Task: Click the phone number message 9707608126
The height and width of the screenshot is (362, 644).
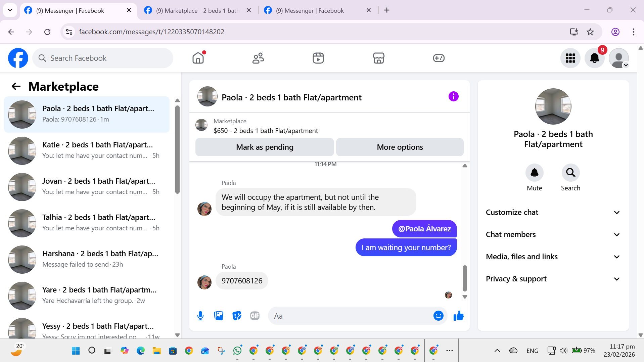Action: tap(242, 281)
